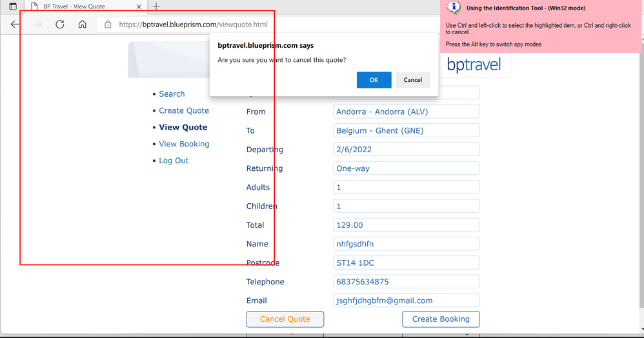Click the 'Email' label text

click(x=256, y=301)
